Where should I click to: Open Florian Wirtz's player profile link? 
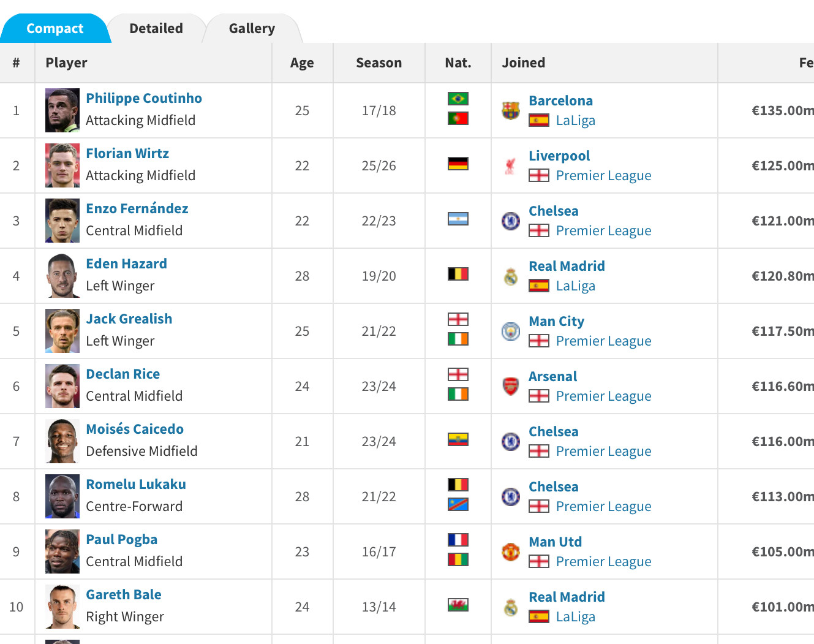(127, 153)
